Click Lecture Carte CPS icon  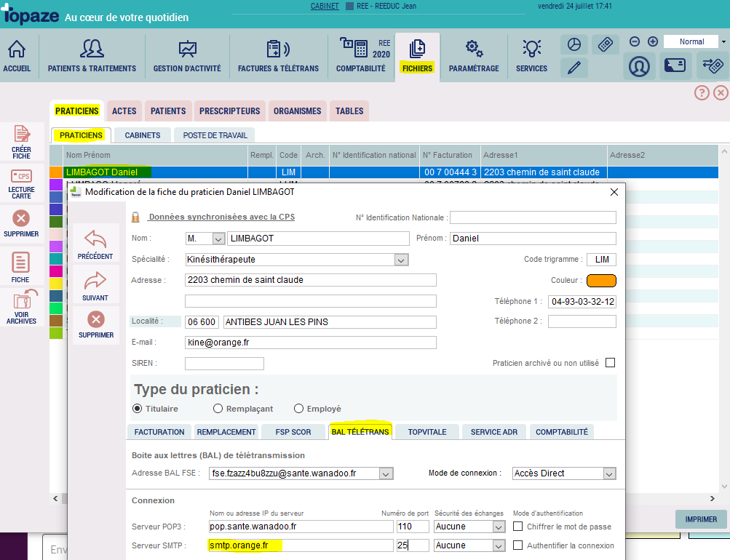click(x=21, y=184)
